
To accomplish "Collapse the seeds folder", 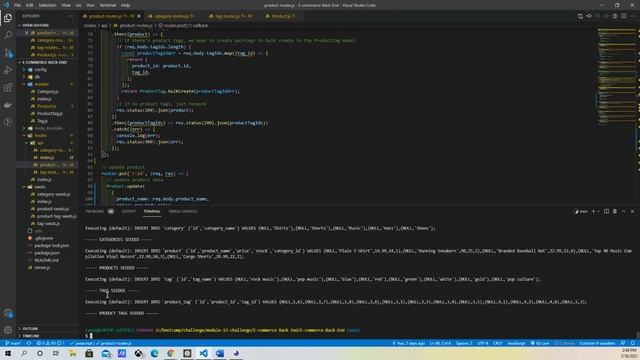I will 40,187.
